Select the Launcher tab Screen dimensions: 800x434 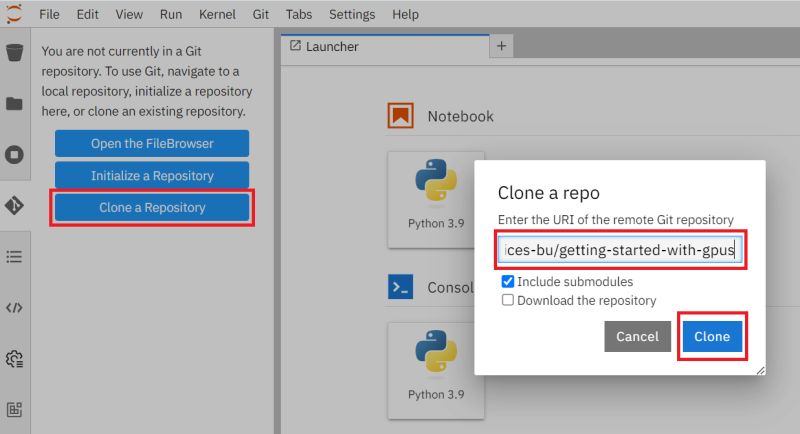[385, 46]
